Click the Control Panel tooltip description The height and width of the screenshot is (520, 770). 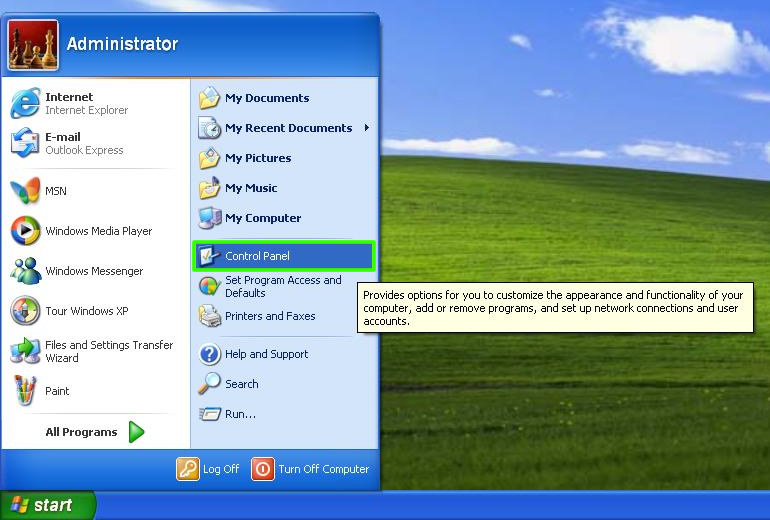coord(555,308)
